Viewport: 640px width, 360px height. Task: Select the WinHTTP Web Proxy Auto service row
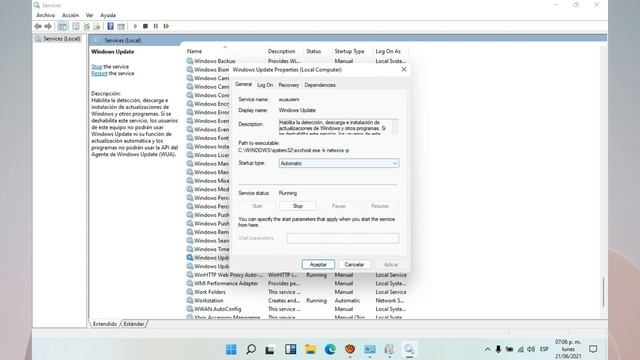click(x=297, y=275)
